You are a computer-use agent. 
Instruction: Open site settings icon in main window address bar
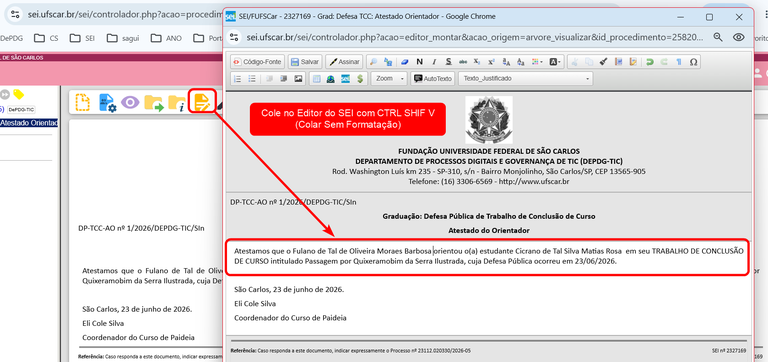[x=15, y=14]
